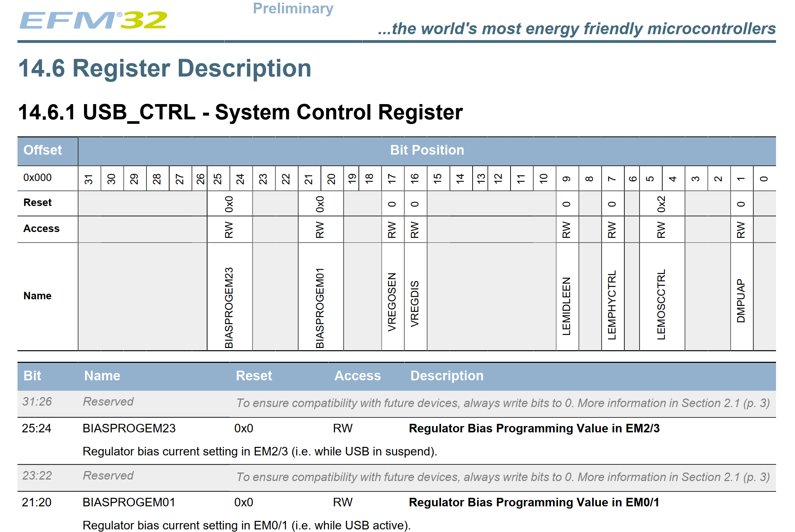Click the BIASPROGEM23 field in bit diagram
This screenshot has height=532, width=795.
[x=229, y=307]
